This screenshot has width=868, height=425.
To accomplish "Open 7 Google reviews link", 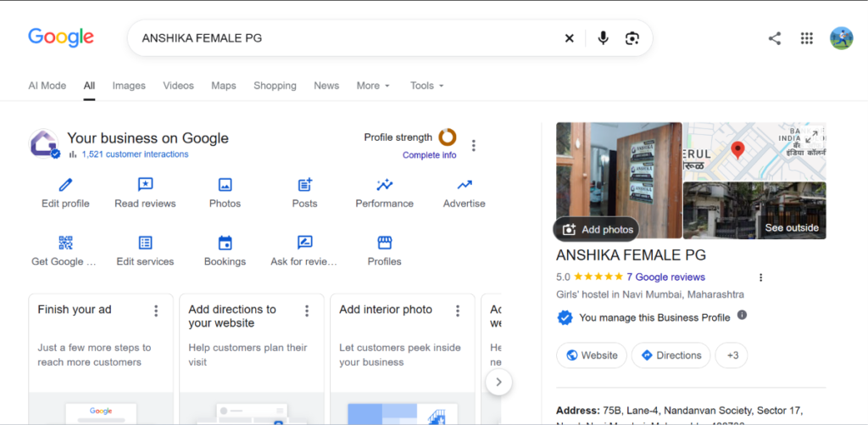I will (x=666, y=277).
